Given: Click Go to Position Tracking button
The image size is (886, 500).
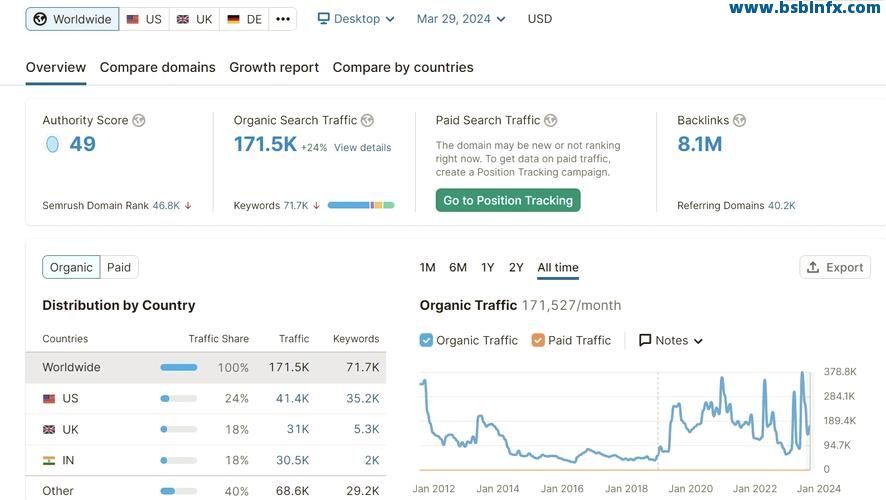Looking at the screenshot, I should [508, 201].
